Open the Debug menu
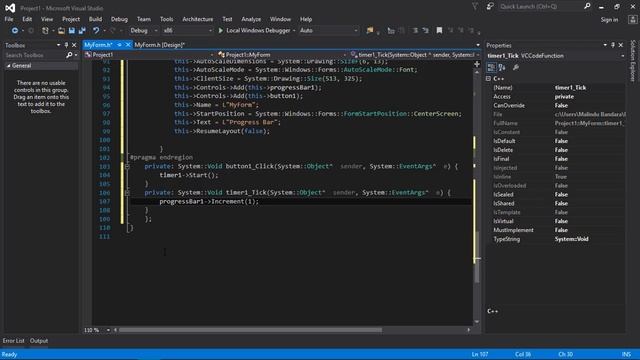640x360 pixels. pos(119,19)
